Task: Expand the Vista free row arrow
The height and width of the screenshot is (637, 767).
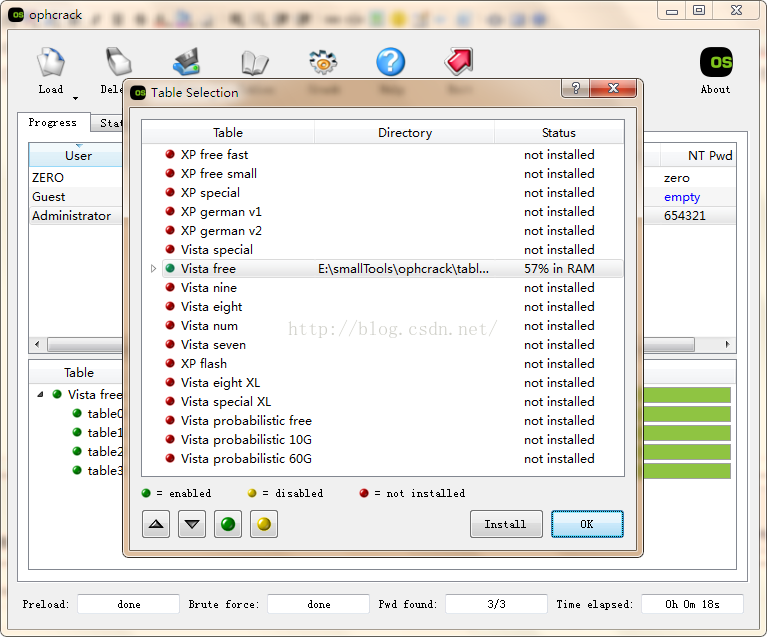Action: point(153,269)
